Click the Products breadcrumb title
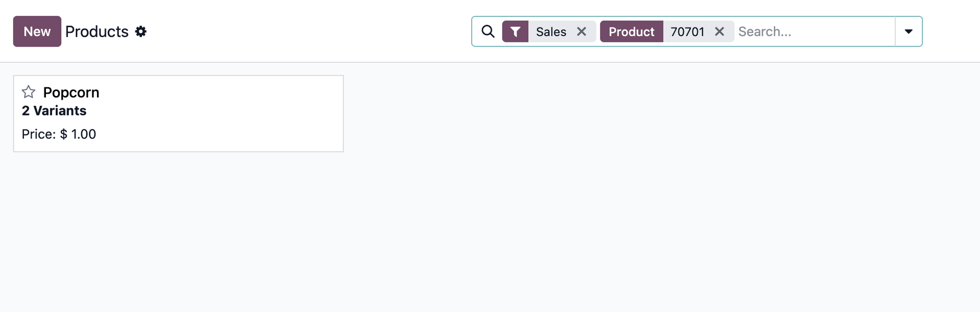The width and height of the screenshot is (980, 312). click(97, 31)
